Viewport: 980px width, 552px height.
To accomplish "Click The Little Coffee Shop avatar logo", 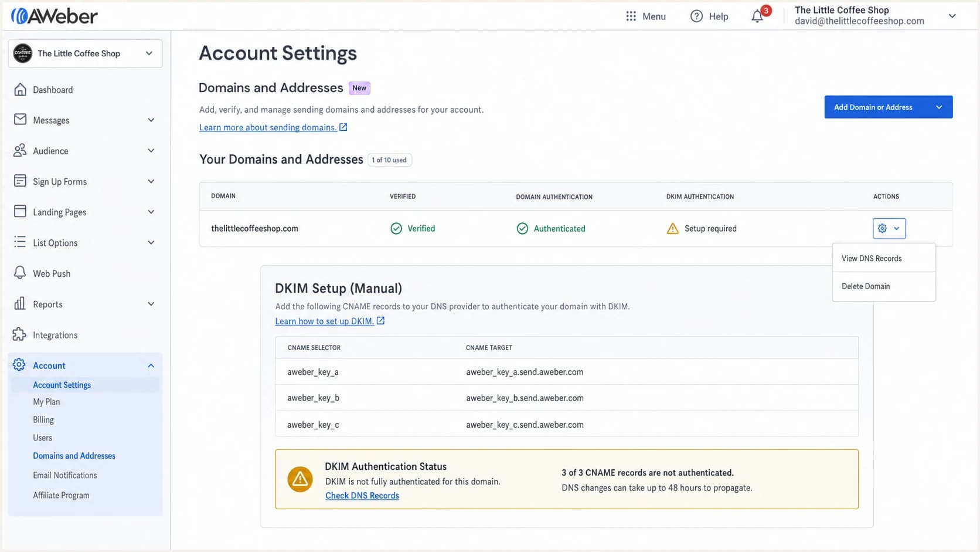I will pyautogui.click(x=23, y=53).
